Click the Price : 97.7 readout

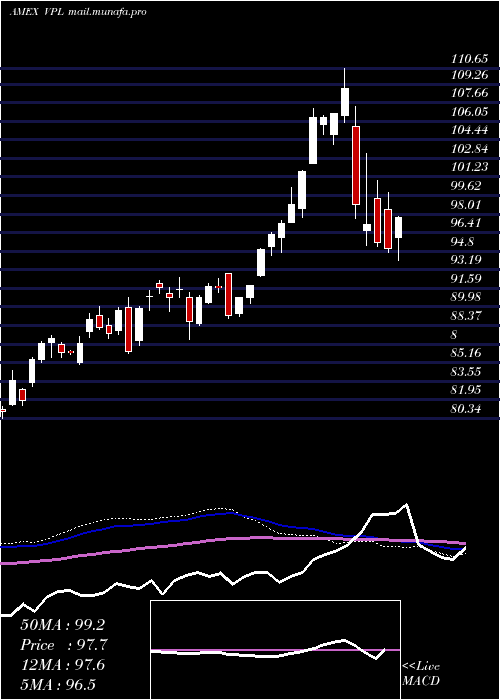click(x=64, y=645)
